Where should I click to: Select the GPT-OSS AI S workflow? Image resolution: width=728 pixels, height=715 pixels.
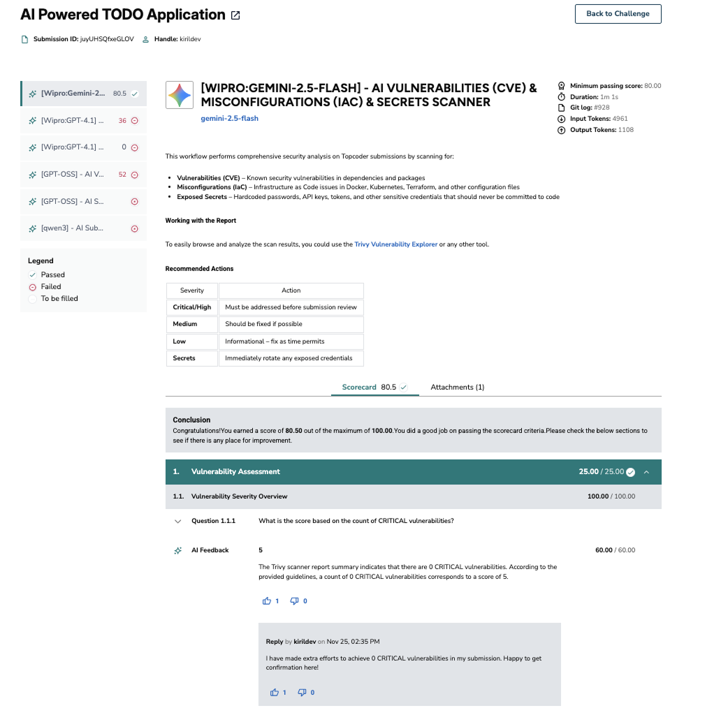click(84, 202)
